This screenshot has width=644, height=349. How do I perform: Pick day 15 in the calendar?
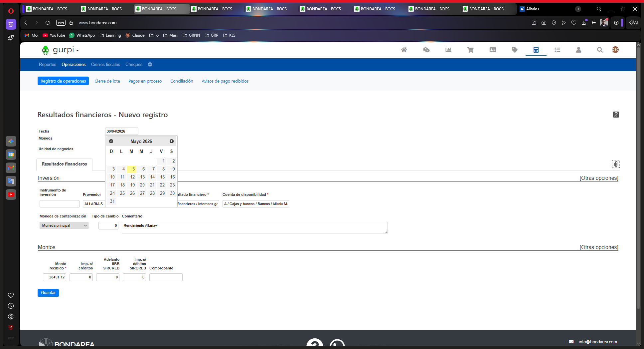[x=161, y=177]
